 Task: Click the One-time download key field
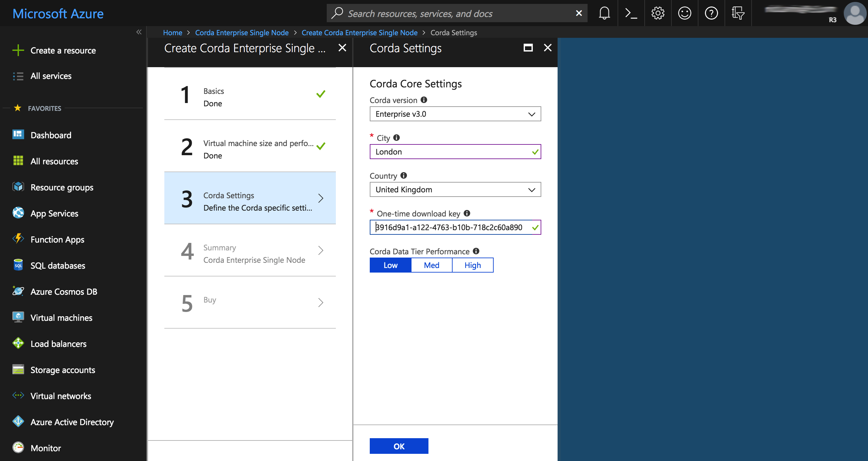[455, 227]
